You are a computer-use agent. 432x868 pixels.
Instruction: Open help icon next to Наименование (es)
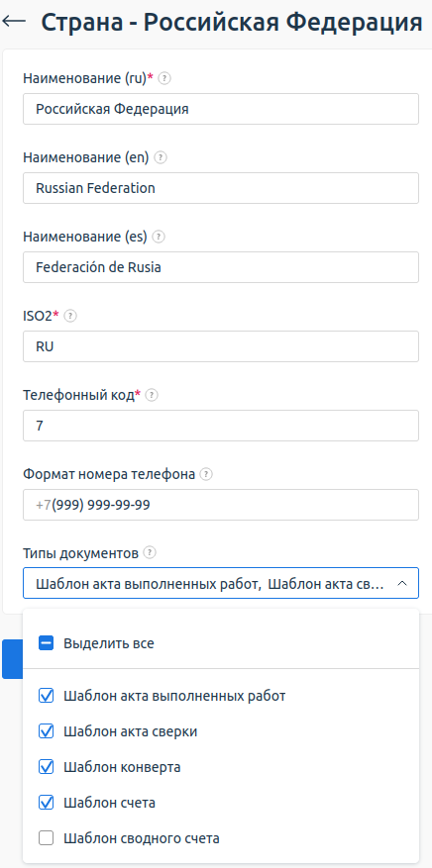(x=159, y=237)
